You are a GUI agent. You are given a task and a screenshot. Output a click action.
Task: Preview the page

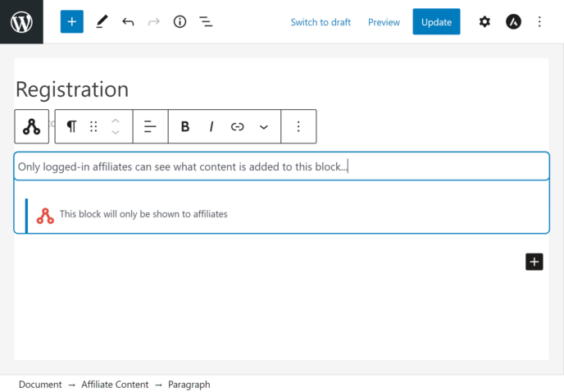tap(384, 22)
